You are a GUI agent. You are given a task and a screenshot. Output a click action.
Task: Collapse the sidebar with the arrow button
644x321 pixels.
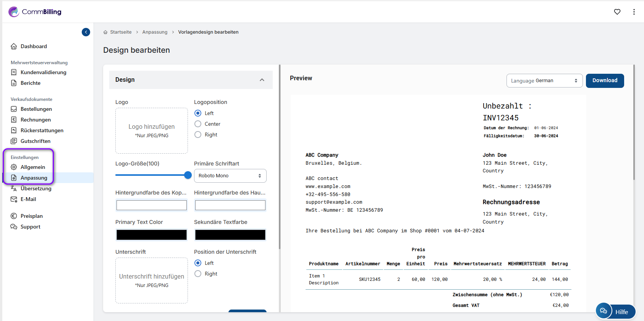(86, 32)
